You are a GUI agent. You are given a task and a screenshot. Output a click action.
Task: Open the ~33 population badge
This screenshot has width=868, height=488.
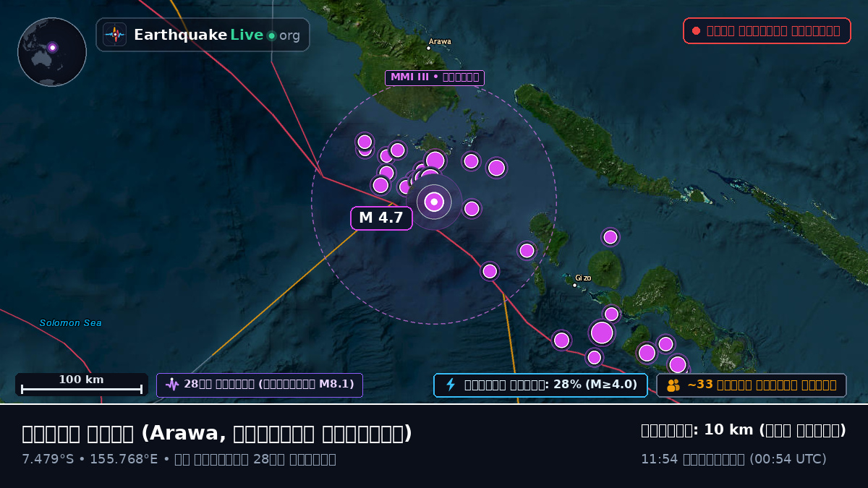(x=752, y=385)
